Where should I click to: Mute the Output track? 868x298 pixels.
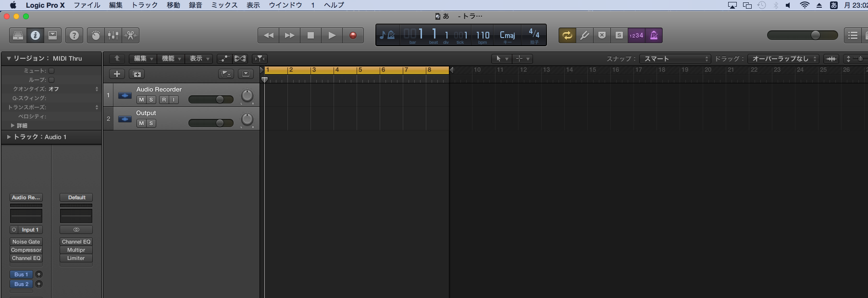point(141,123)
